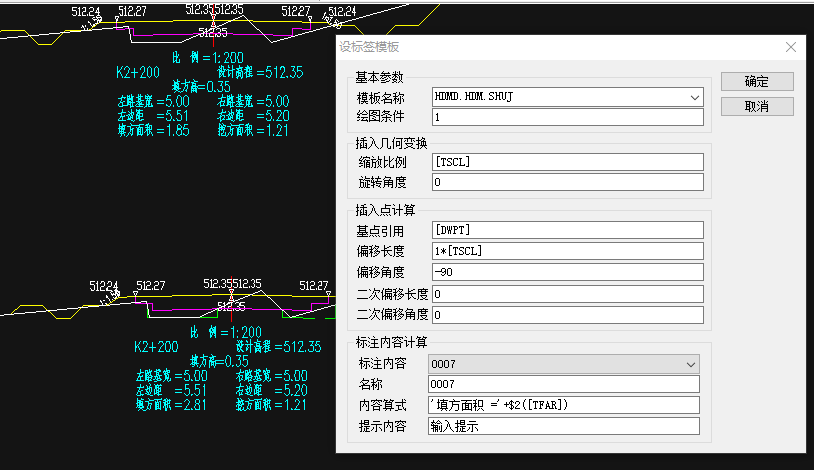The width and height of the screenshot is (814, 470).
Task: Click the 偏移长度 1*[TSCL] field
Action: click(x=567, y=251)
